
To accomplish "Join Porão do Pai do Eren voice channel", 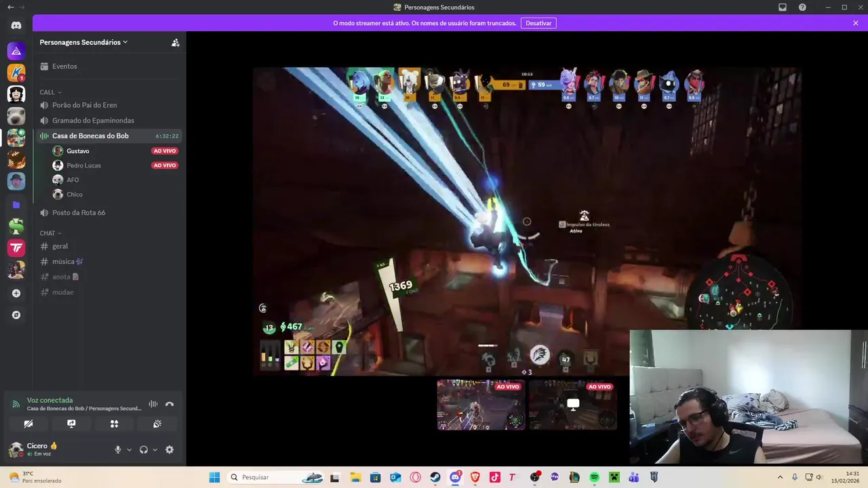I will coord(108,105).
